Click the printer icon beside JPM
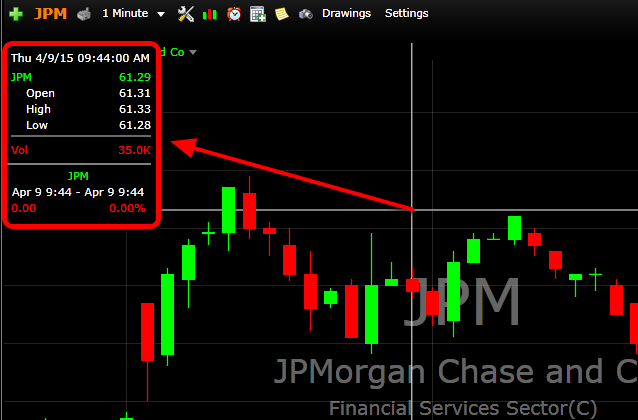 (84, 14)
